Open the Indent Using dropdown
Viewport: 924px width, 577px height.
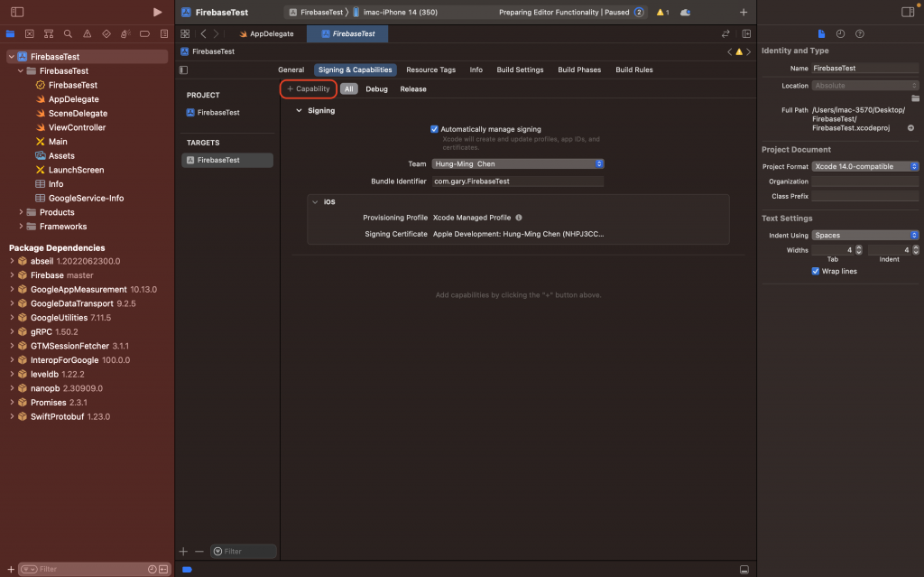tap(865, 235)
